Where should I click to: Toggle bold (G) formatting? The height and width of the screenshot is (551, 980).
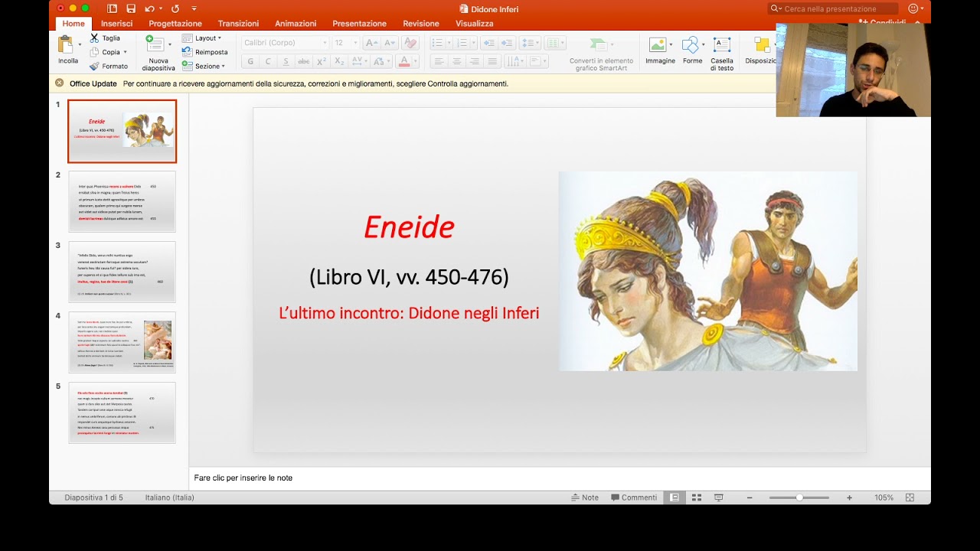pos(250,61)
